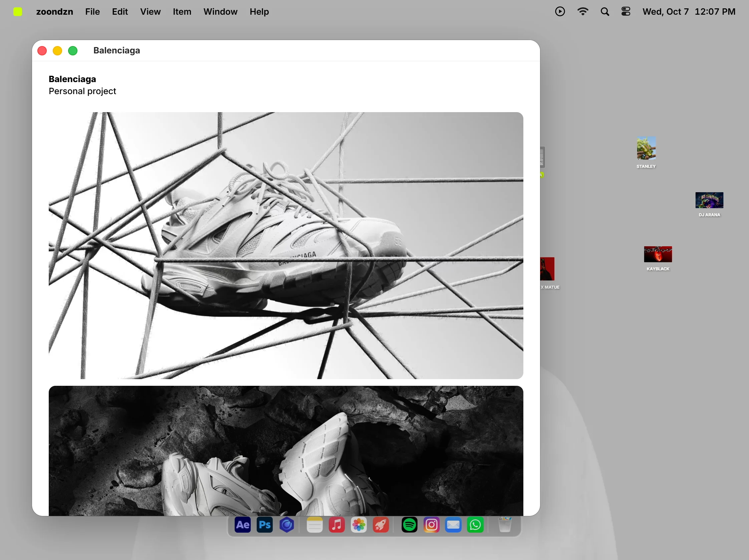749x560 pixels.
Task: Launch Photoshop from the dock
Action: (264, 525)
